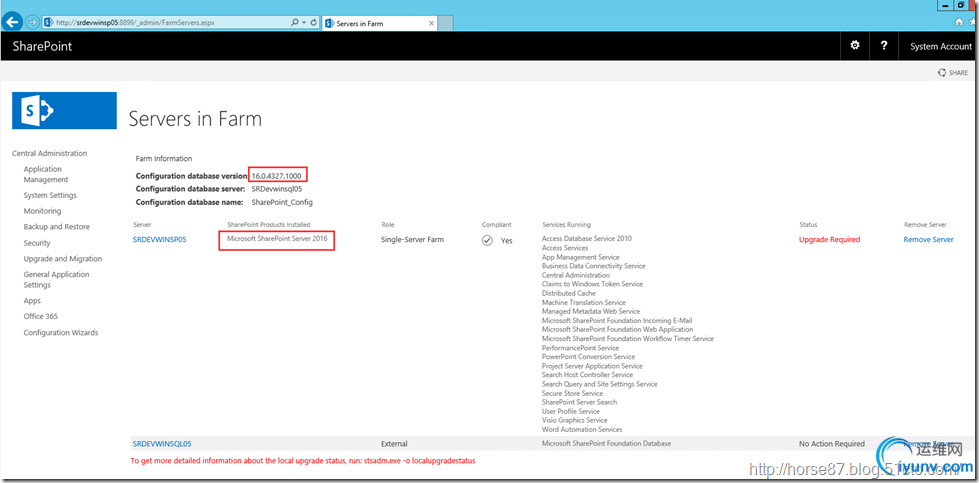Open a new browser tab

(445, 23)
